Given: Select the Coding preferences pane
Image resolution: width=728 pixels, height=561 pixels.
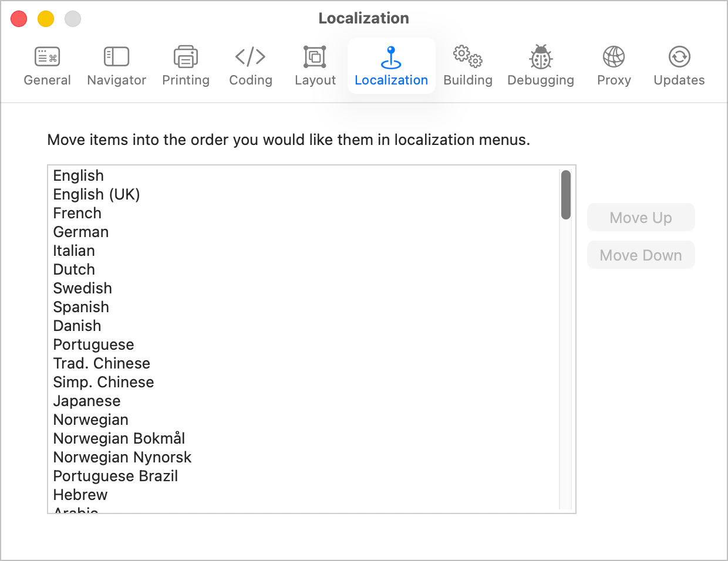Looking at the screenshot, I should 251,65.
